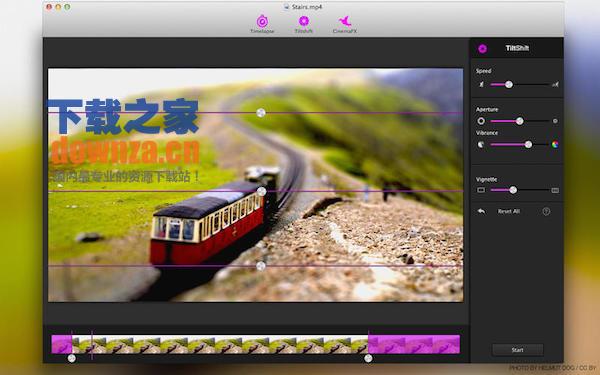Image resolution: width=600 pixels, height=375 pixels.
Task: Click the wide aperture ring icon
Action: pos(481,121)
